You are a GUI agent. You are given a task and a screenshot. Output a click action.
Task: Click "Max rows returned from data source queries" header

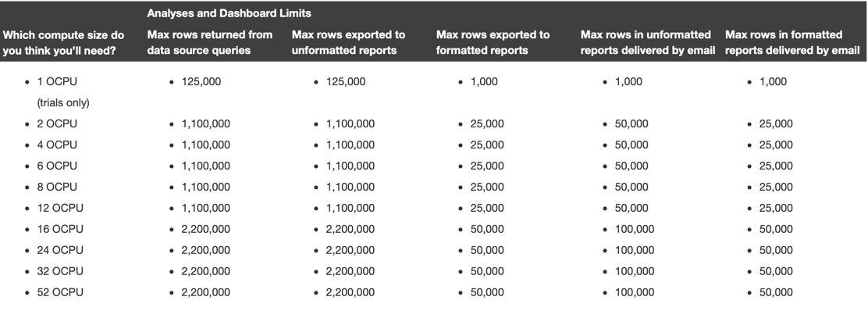coord(210,43)
